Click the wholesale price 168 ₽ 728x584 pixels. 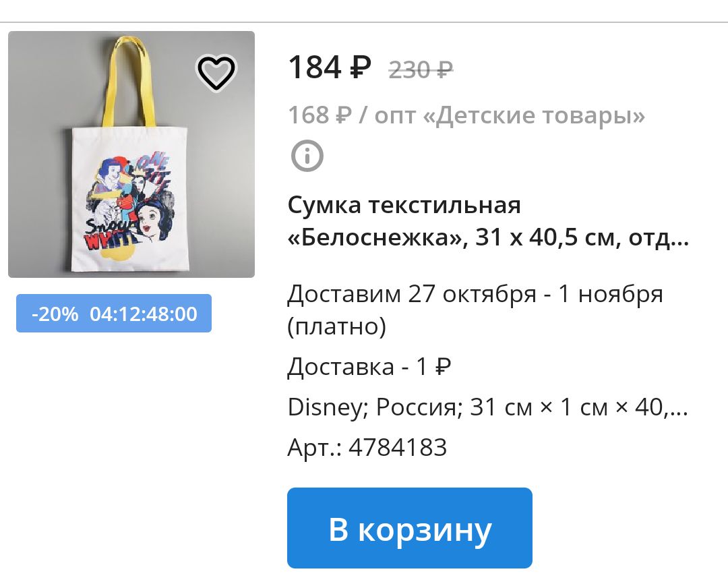320,115
